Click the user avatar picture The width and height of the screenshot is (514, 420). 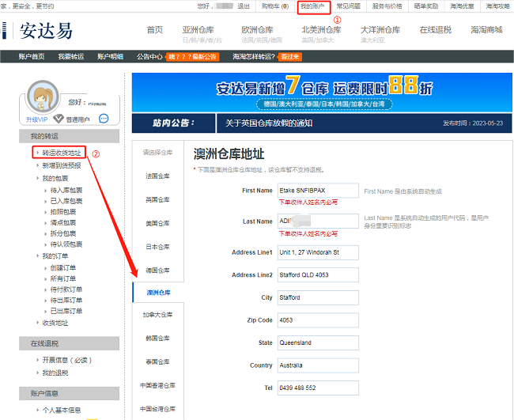(x=43, y=96)
